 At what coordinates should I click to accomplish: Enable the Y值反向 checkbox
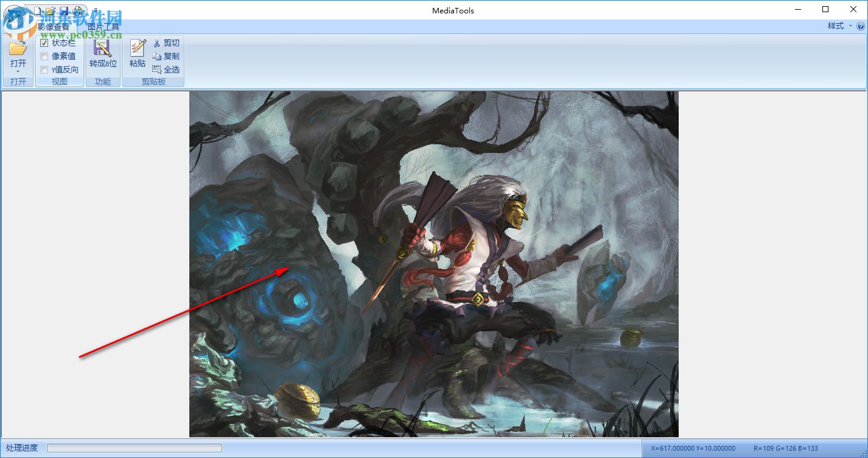44,70
